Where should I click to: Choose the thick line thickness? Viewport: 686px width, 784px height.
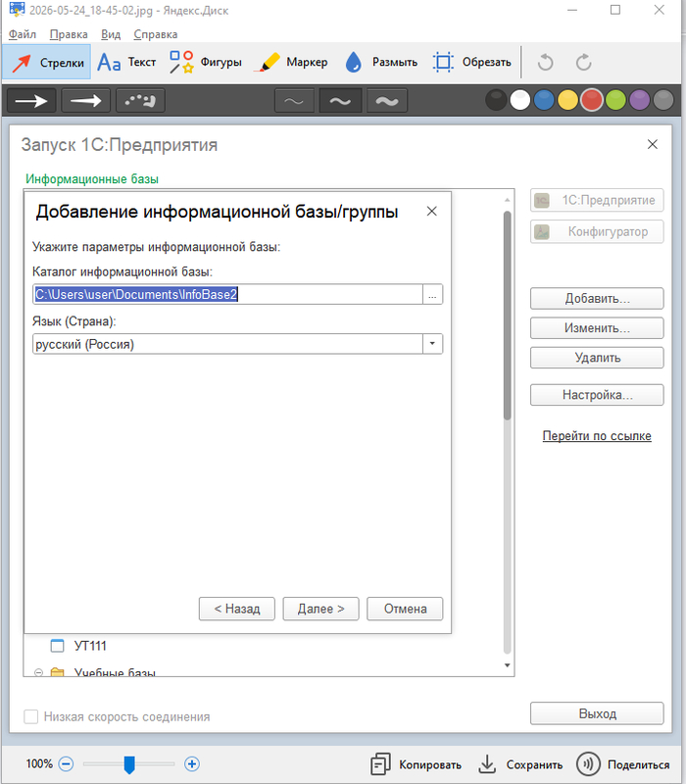click(387, 101)
